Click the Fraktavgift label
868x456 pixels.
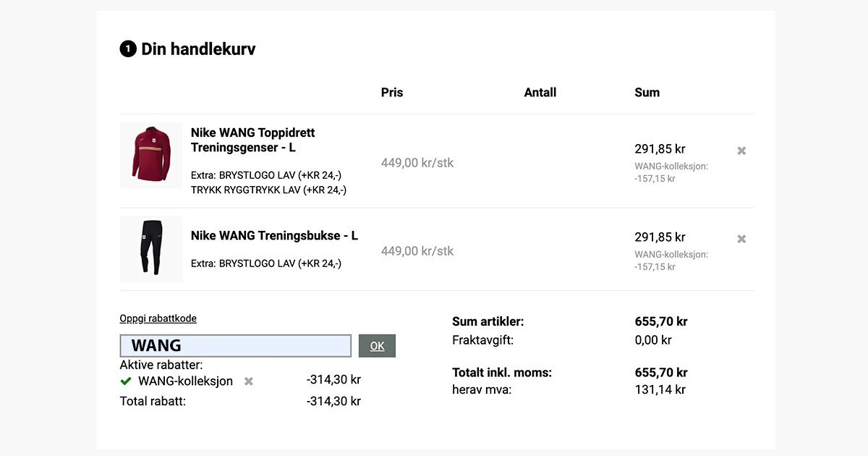[482, 340]
